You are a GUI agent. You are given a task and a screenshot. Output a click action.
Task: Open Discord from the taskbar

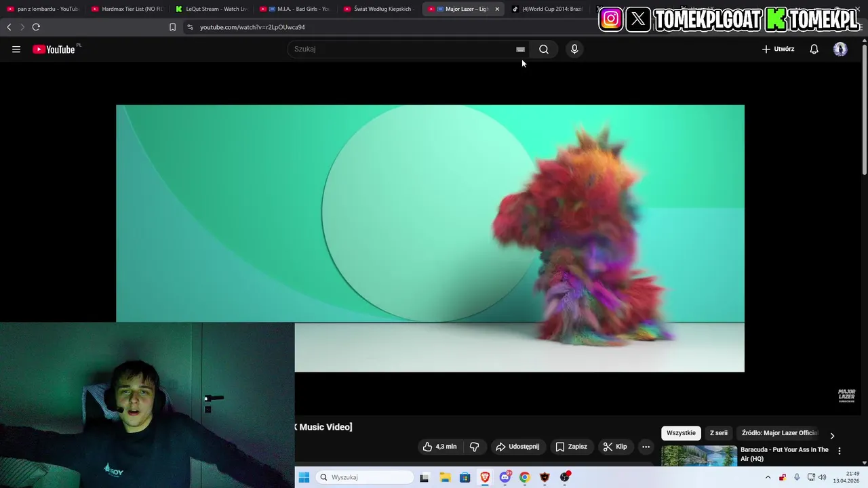505,477
